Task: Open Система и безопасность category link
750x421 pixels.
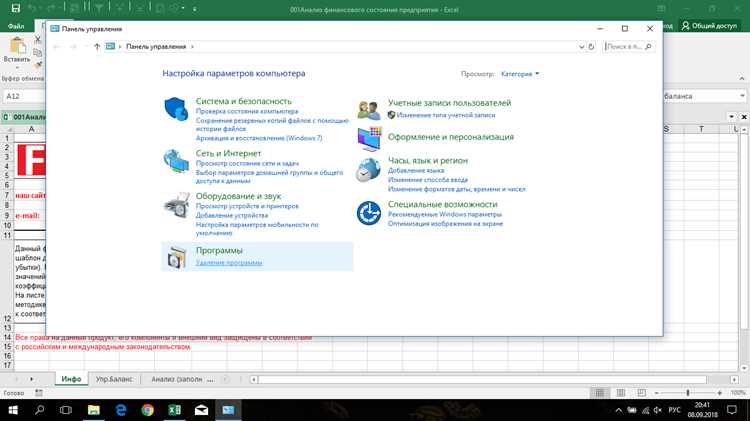Action: click(x=243, y=101)
